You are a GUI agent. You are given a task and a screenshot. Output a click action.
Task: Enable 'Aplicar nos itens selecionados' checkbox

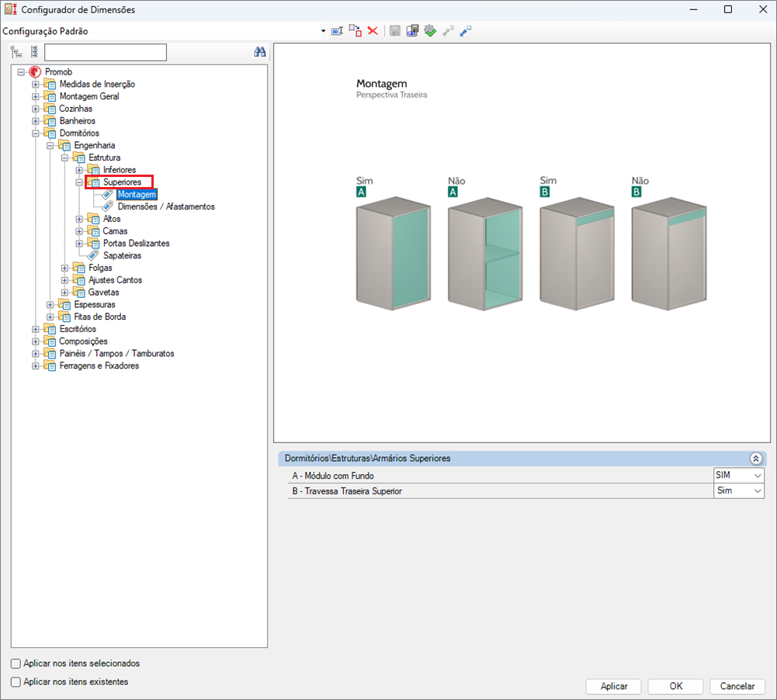(x=16, y=664)
